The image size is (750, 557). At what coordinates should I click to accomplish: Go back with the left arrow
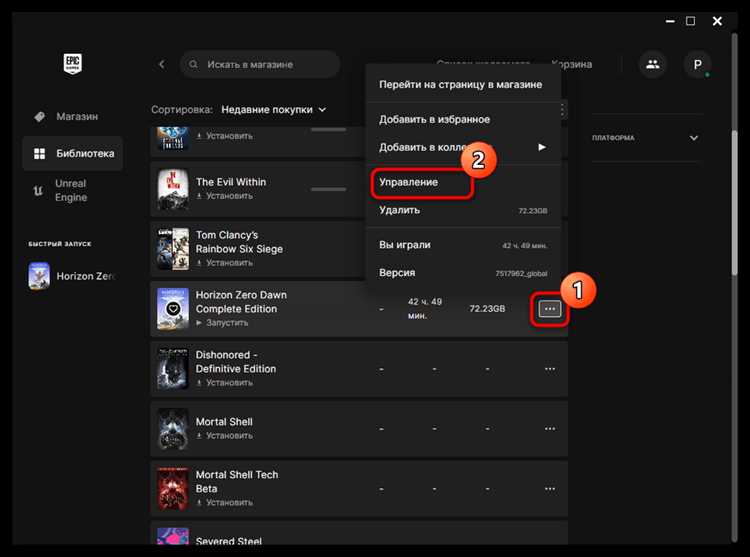pos(162,64)
